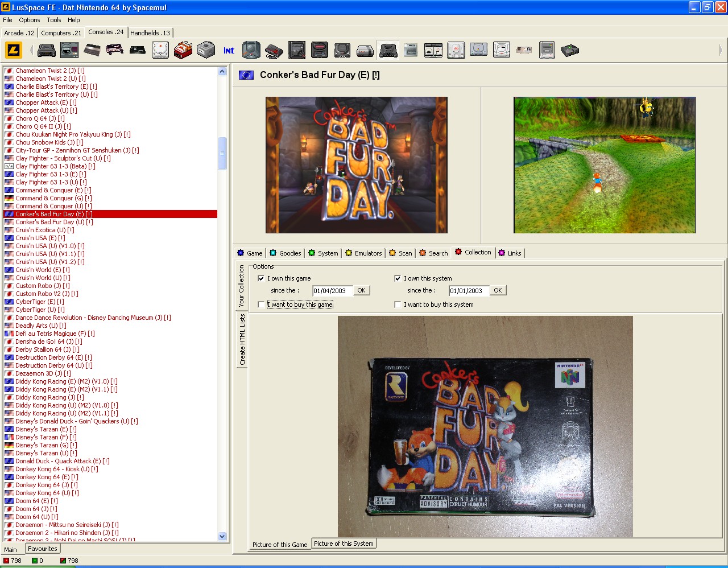728x568 pixels.
Task: Click the game box photo
Action: [x=485, y=426]
